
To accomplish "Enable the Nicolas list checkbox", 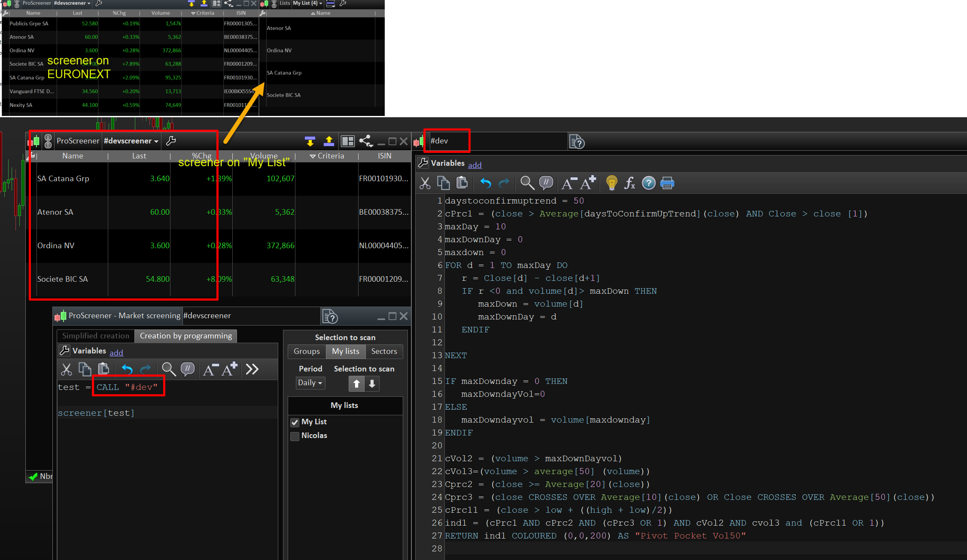I will coord(295,436).
